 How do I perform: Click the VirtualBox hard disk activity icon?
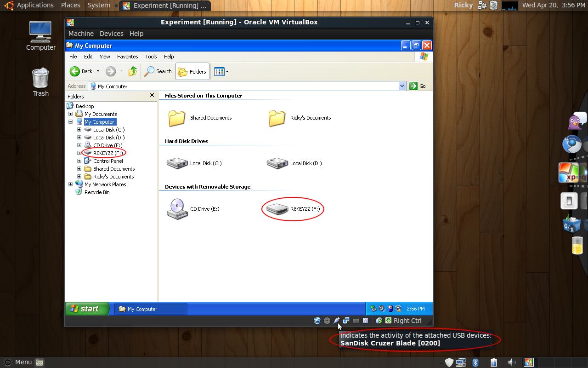point(317,321)
